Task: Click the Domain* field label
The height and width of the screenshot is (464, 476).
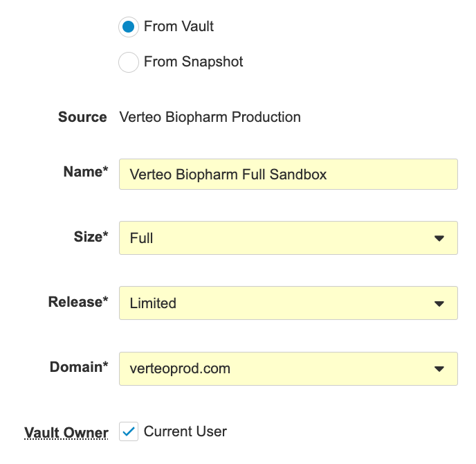Action: tap(79, 368)
